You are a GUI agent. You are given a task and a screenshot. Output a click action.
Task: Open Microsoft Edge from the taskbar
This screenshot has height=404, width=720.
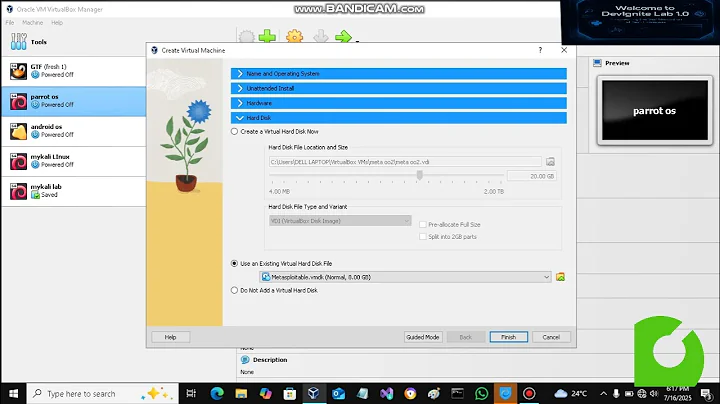(x=217, y=393)
